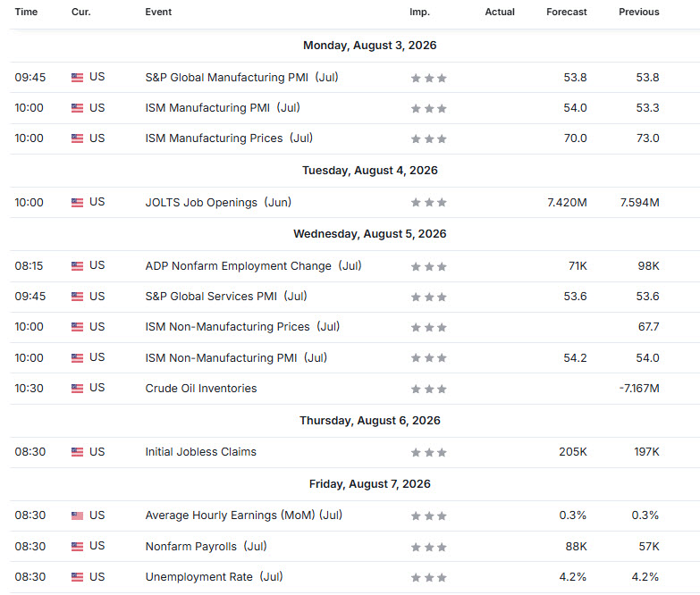The image size is (700, 595).
Task: Open the Unemployment Rate (Jul) event
Action: 214,577
